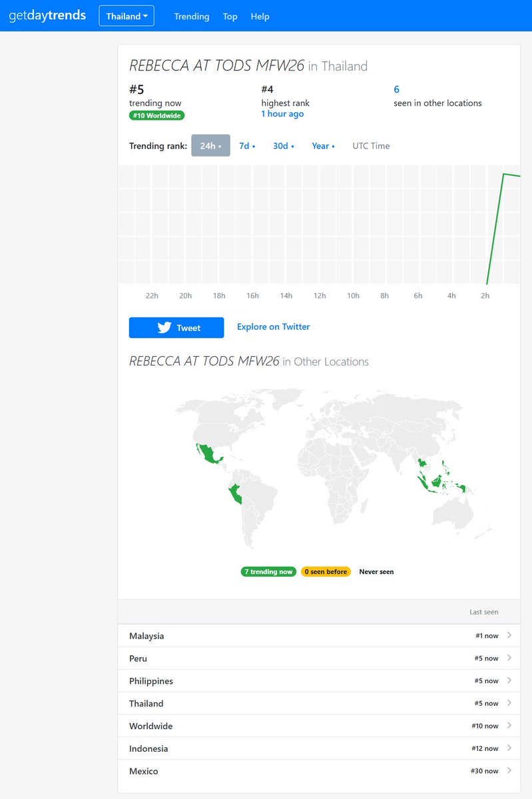
Task: Click the #10 Worldwide green badge
Action: point(156,115)
